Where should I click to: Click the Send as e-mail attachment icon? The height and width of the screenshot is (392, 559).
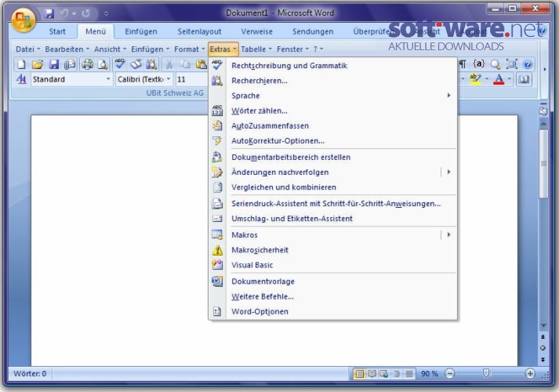click(70, 64)
